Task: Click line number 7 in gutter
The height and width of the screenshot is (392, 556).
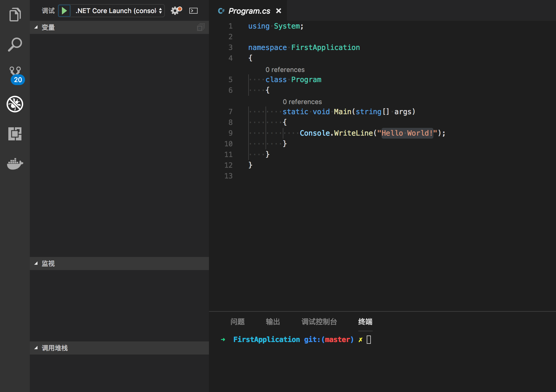Action: [230, 112]
